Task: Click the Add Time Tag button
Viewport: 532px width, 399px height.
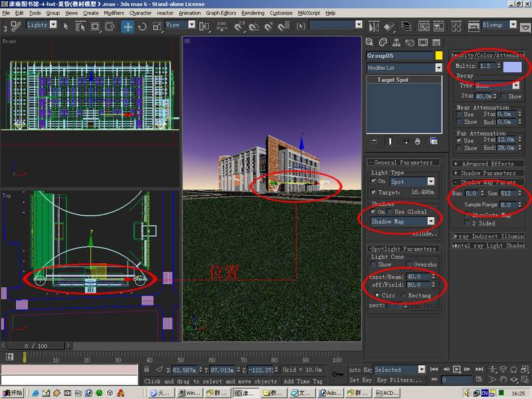Action: point(303,381)
